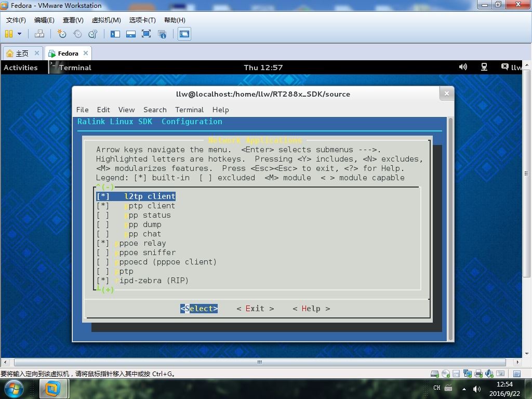Viewport: 532px width, 399px height.
Task: Toggle the ppp status checkbox
Action: tap(103, 215)
